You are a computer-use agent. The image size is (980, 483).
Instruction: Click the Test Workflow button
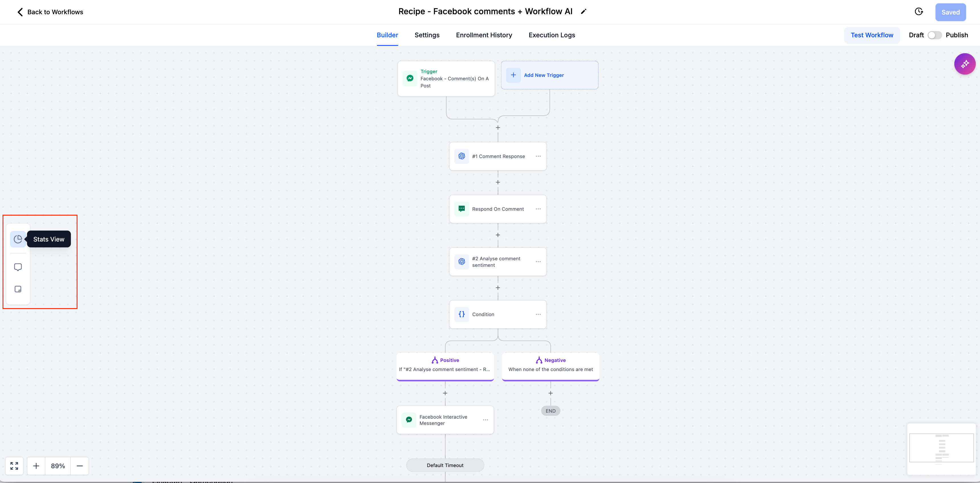click(871, 35)
